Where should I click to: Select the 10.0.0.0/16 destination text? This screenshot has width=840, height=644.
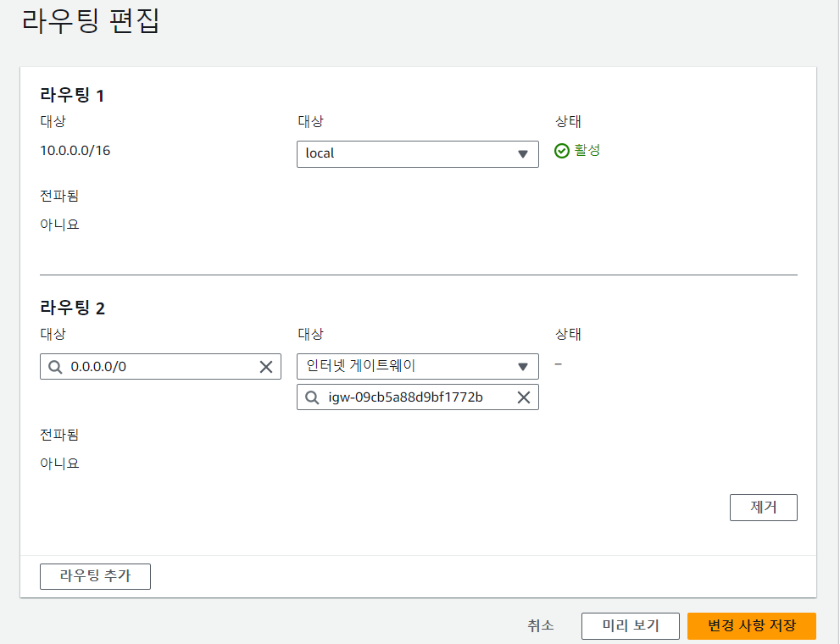[x=75, y=151]
